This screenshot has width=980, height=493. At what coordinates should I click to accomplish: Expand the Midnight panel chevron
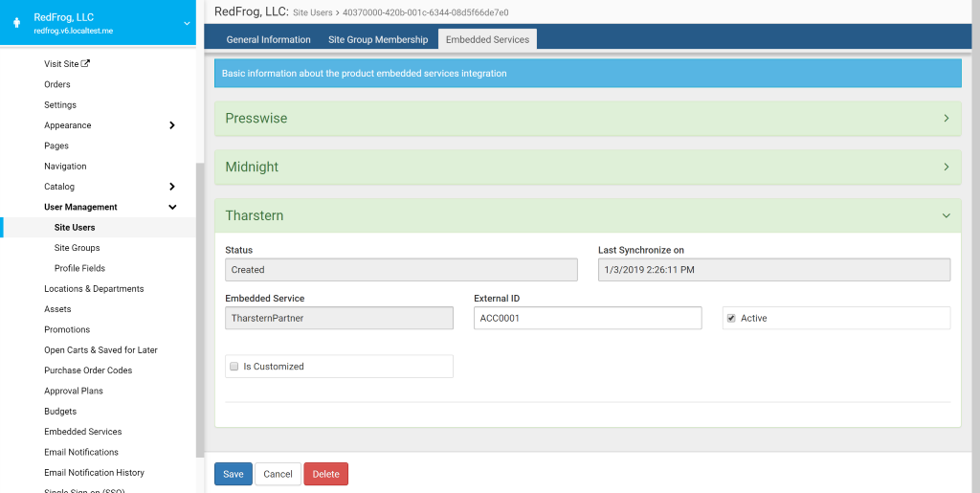(947, 167)
